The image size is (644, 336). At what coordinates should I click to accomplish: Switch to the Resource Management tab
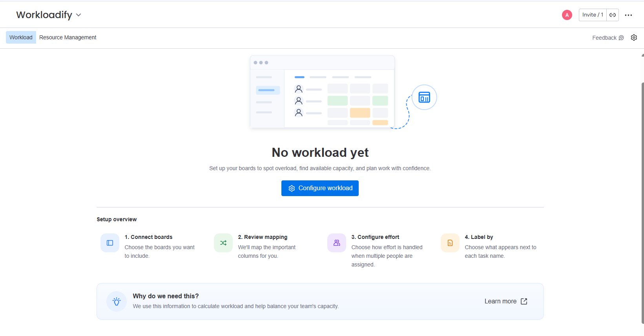[x=68, y=37]
